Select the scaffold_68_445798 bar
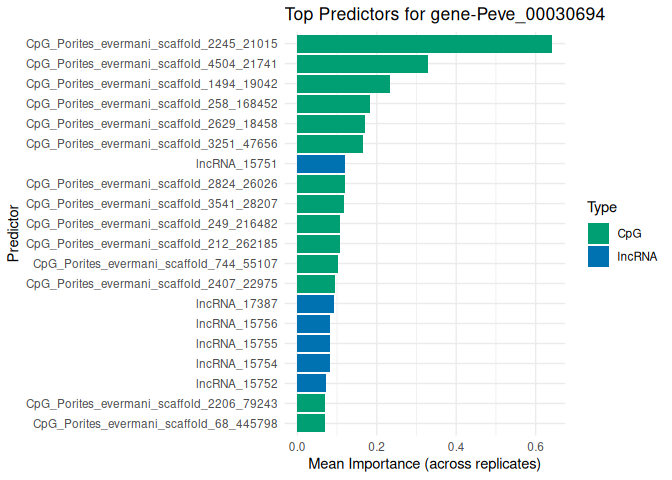 click(311, 423)
